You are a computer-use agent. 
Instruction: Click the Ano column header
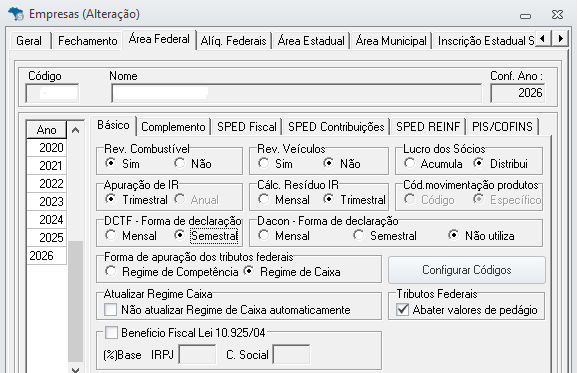(x=46, y=130)
